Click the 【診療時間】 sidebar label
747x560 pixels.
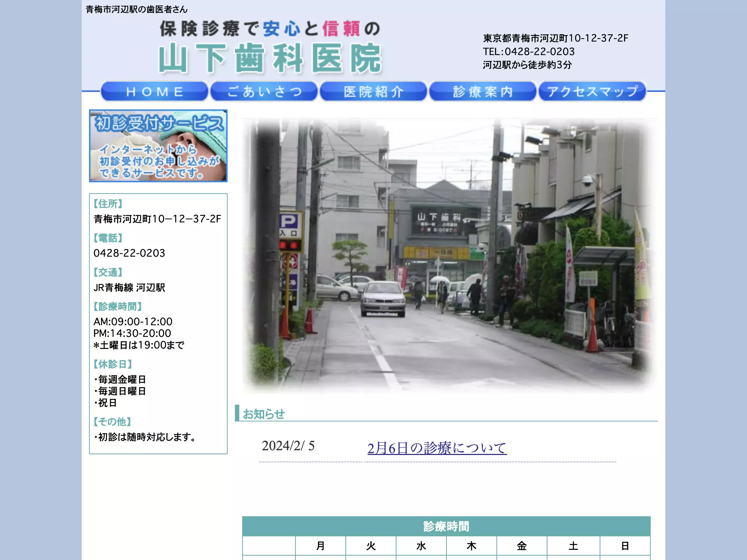pos(118,306)
